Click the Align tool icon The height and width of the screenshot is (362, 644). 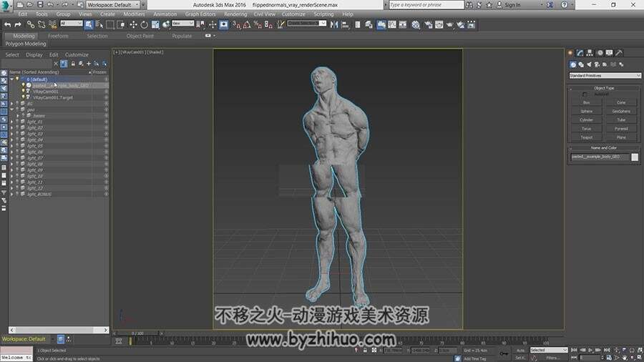(x=346, y=24)
